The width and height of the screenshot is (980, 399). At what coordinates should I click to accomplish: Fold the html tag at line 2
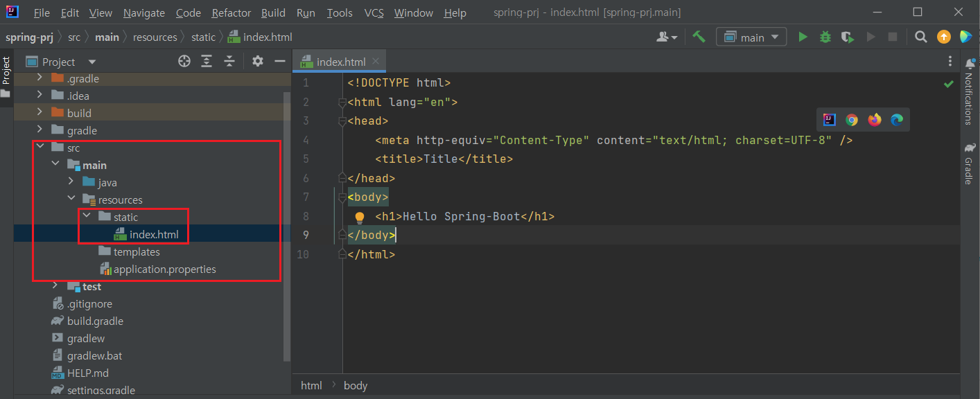point(341,103)
